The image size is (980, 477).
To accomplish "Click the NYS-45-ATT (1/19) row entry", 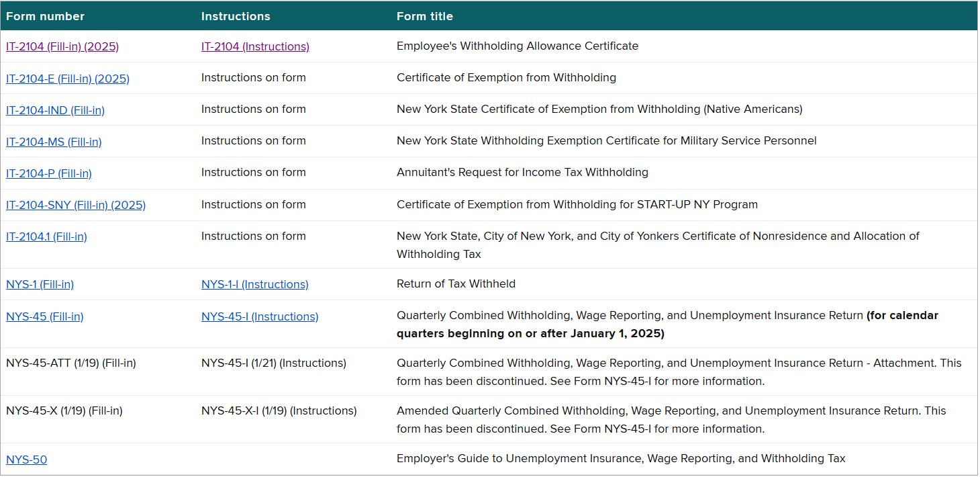I will coord(71,362).
